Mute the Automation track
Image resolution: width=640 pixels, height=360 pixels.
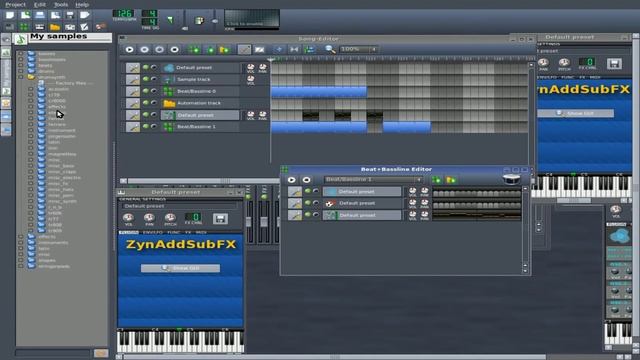point(145,102)
